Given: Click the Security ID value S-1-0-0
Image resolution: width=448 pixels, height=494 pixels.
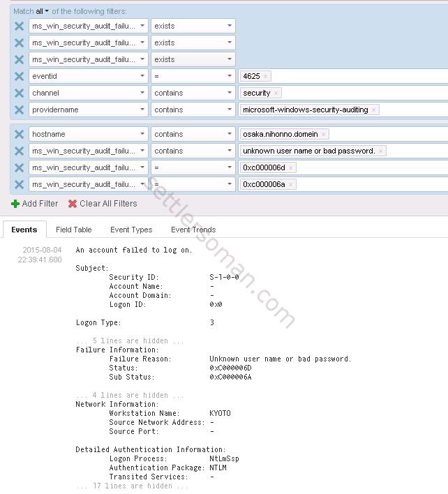Looking at the screenshot, I should coord(224,277).
